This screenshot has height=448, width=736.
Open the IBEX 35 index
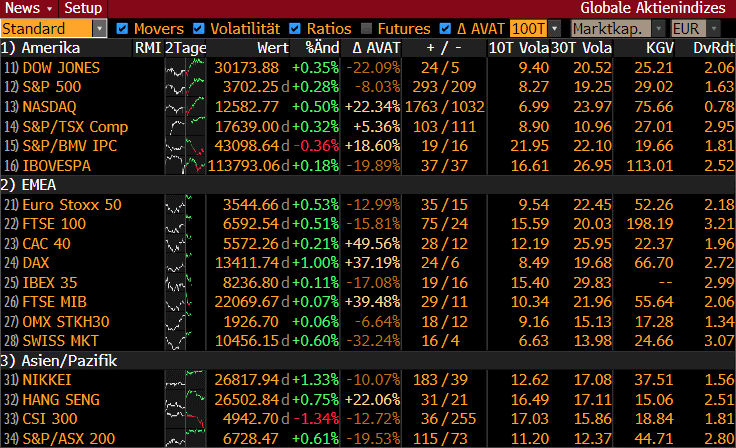click(50, 283)
